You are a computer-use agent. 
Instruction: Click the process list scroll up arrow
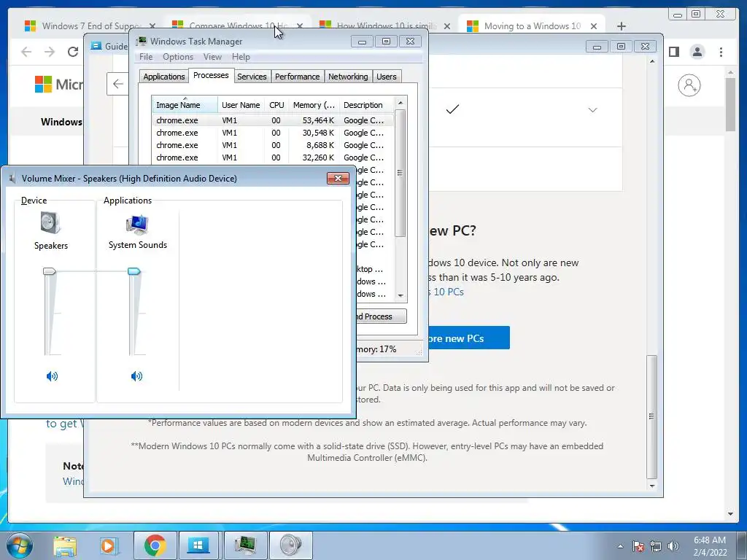[400, 103]
